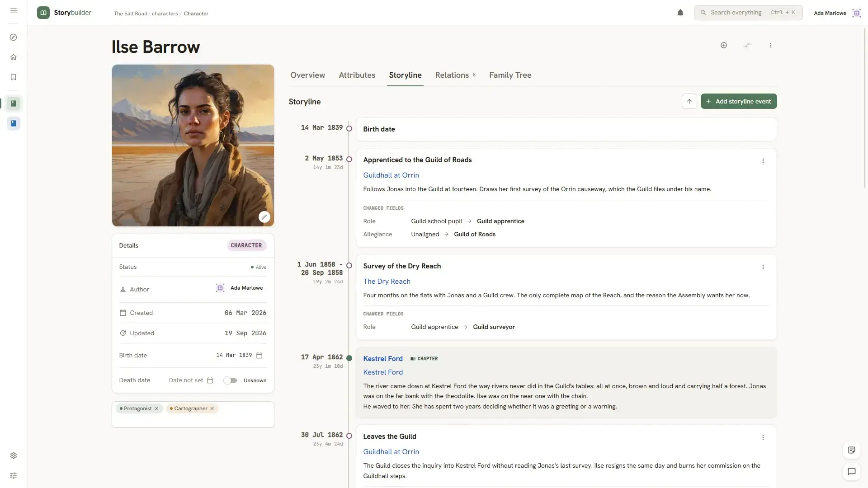The height and width of the screenshot is (488, 868).
Task: Open options for Leaves the Guild event
Action: (x=763, y=437)
